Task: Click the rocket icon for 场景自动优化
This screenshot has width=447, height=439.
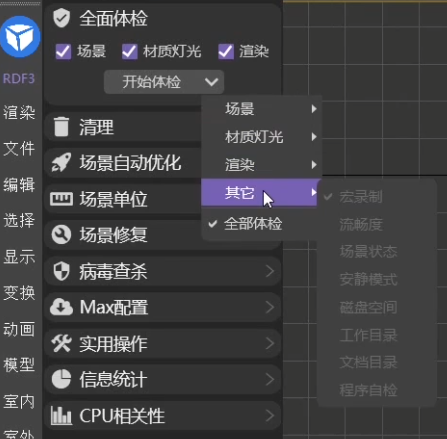Action: pyautogui.click(x=61, y=162)
